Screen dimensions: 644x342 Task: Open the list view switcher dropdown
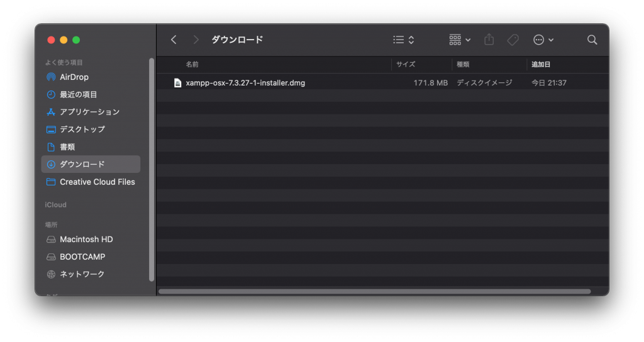[x=403, y=40]
